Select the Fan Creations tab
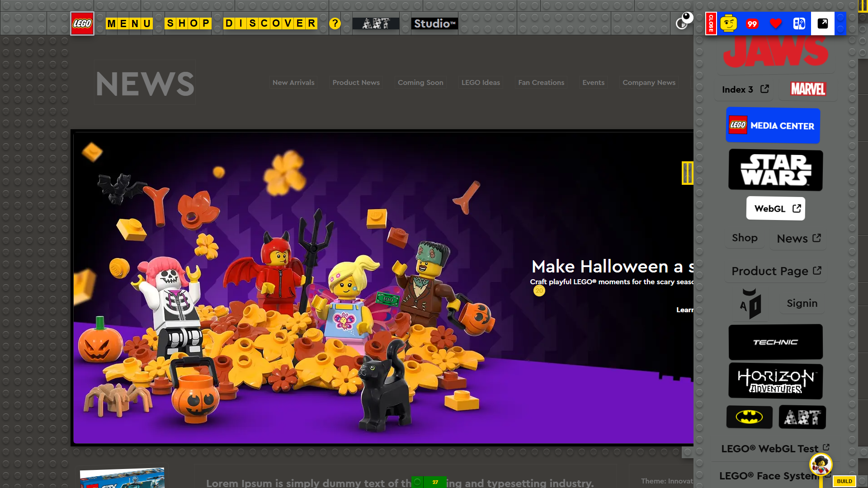This screenshot has width=868, height=488. pos(541,83)
